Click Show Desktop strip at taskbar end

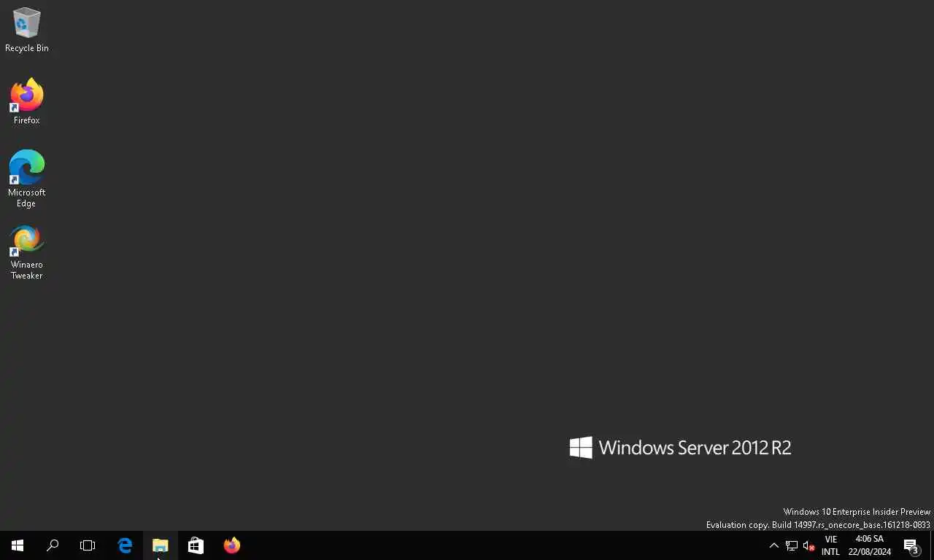(932, 545)
